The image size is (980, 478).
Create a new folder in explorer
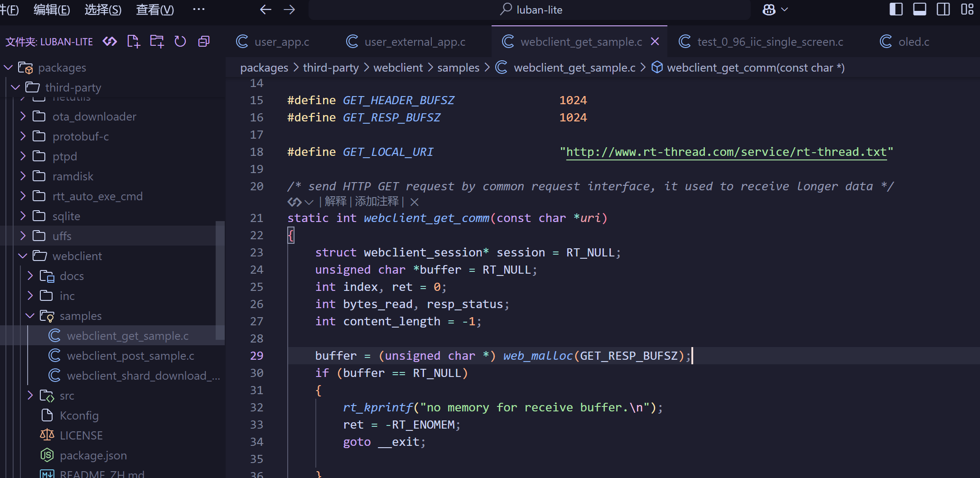coord(157,42)
